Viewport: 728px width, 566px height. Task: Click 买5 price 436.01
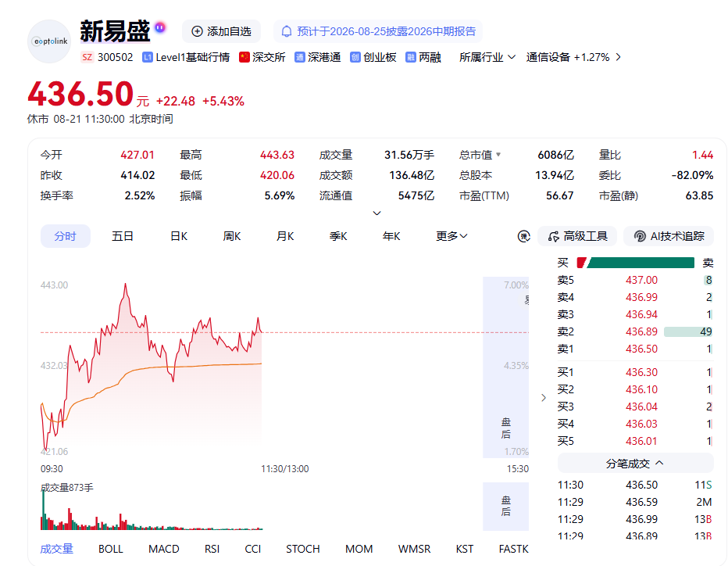[x=641, y=441]
